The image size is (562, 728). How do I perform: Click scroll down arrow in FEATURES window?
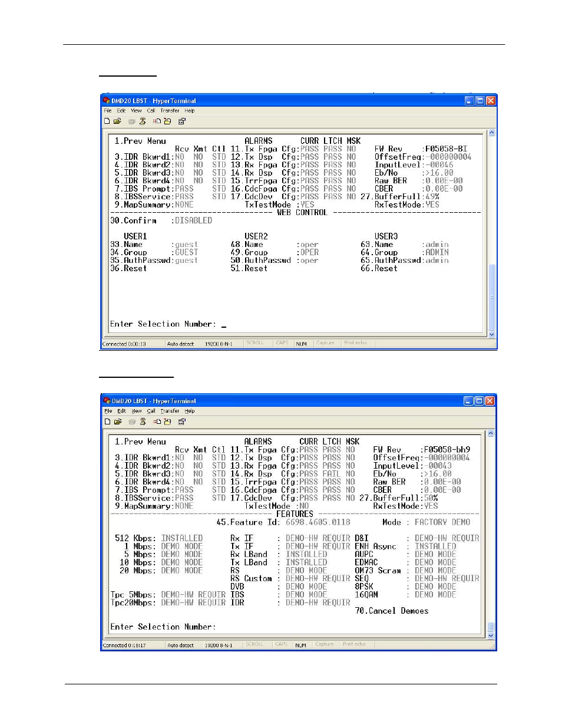tap(491, 636)
